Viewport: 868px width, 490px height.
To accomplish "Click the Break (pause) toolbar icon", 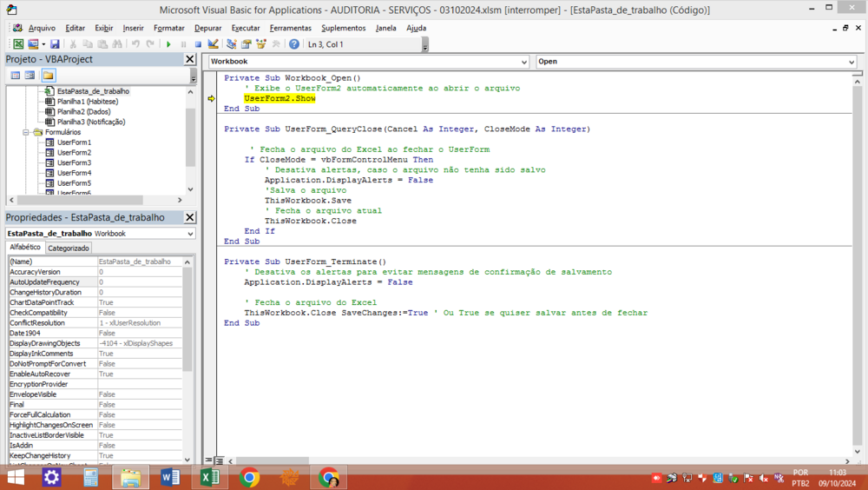I will 183,44.
